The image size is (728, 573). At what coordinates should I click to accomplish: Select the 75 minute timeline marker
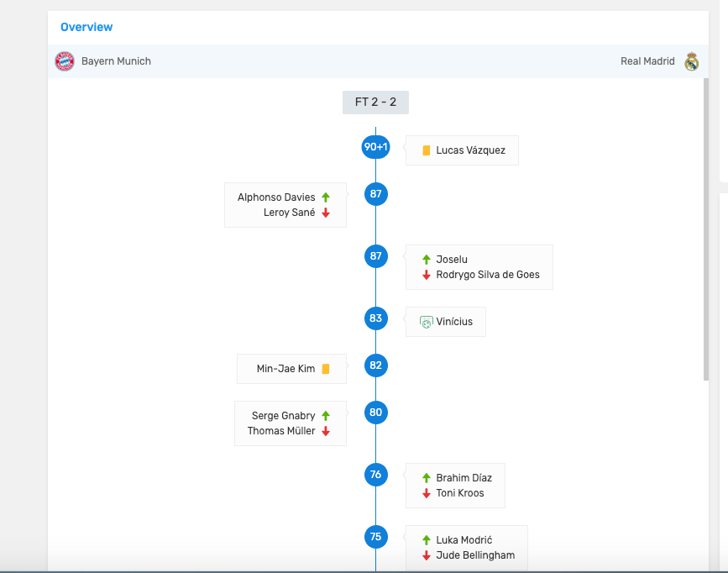(375, 537)
